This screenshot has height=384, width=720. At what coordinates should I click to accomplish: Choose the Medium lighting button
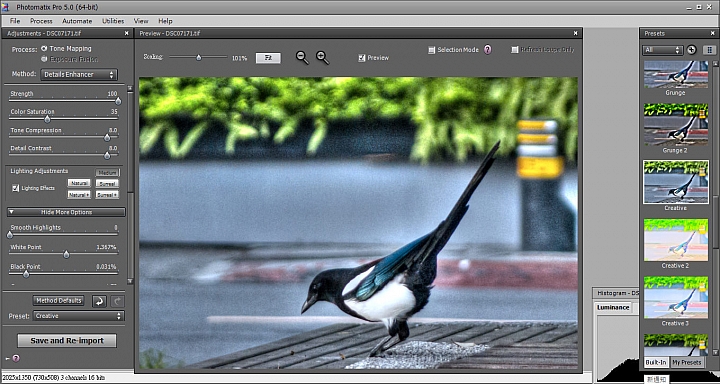[107, 173]
